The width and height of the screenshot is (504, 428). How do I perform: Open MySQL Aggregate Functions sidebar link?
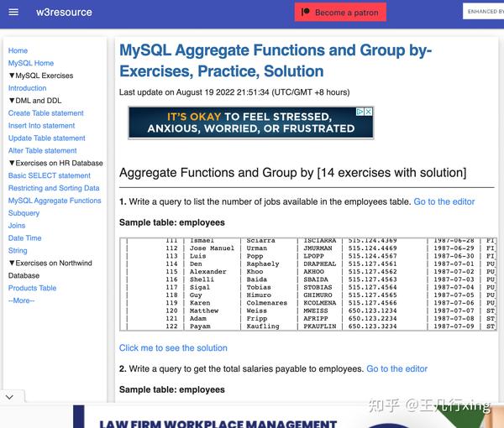coord(55,201)
